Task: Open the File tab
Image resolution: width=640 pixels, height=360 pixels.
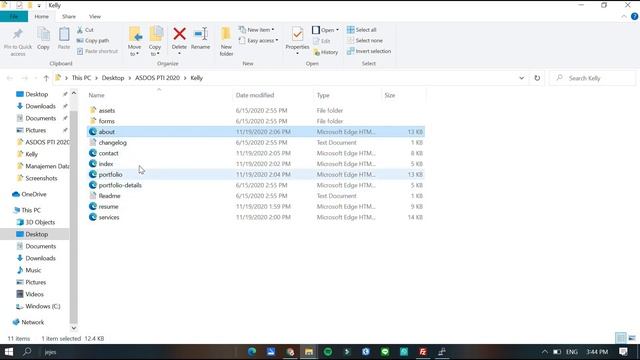Action: tap(14, 16)
